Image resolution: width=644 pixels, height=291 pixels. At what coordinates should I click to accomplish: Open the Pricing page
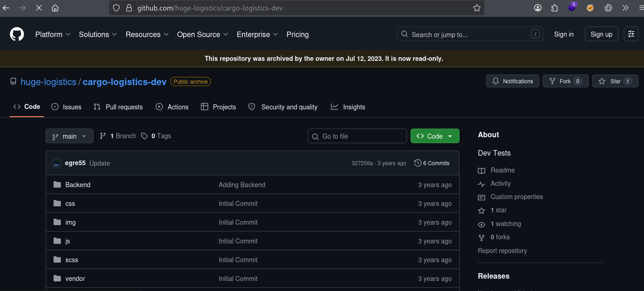tap(298, 34)
